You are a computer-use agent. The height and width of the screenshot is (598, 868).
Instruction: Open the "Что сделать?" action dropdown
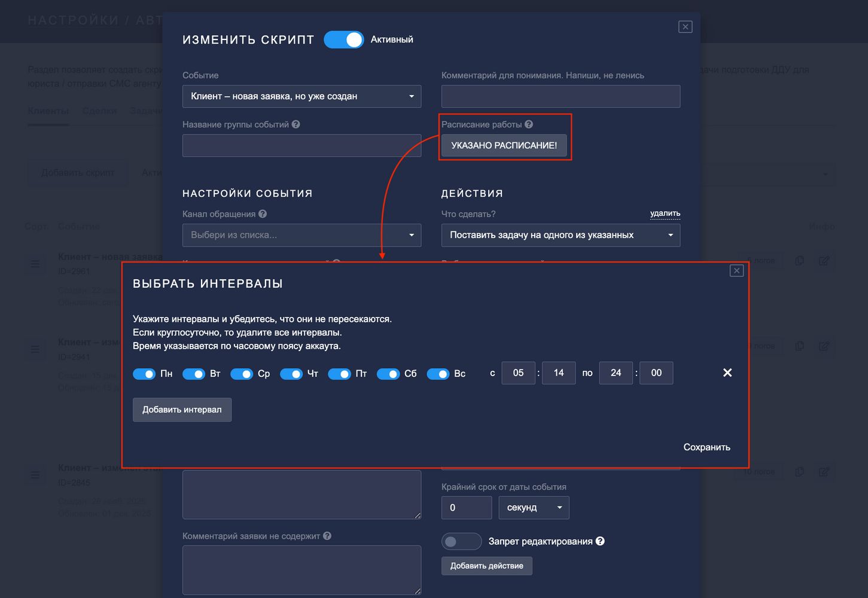561,235
